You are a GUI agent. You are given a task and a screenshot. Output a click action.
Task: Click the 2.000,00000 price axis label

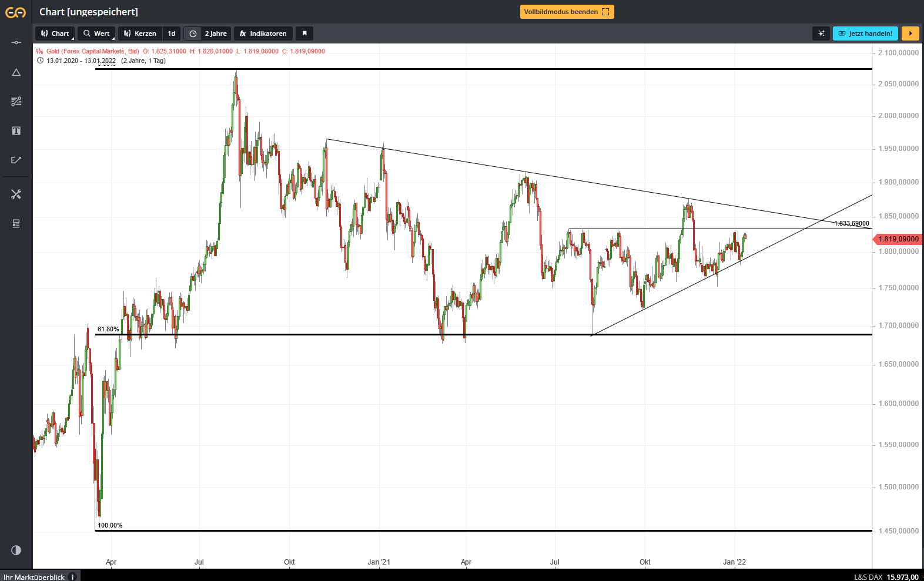click(898, 116)
